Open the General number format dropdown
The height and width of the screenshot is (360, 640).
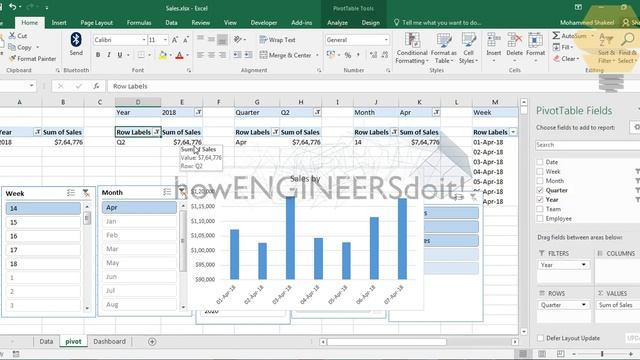[386, 40]
